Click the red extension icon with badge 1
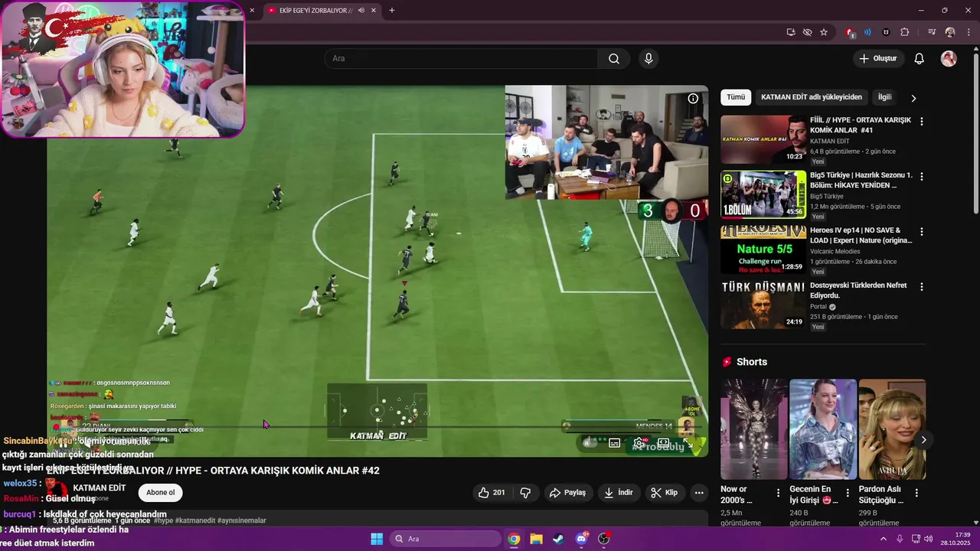Viewport: 980px width, 551px height. pos(850,32)
